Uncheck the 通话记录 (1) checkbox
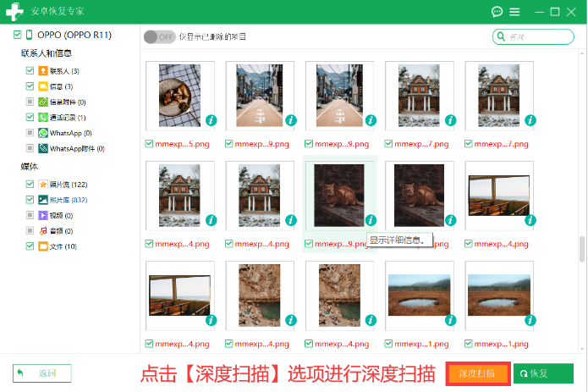The width and height of the screenshot is (588, 392). (x=30, y=117)
